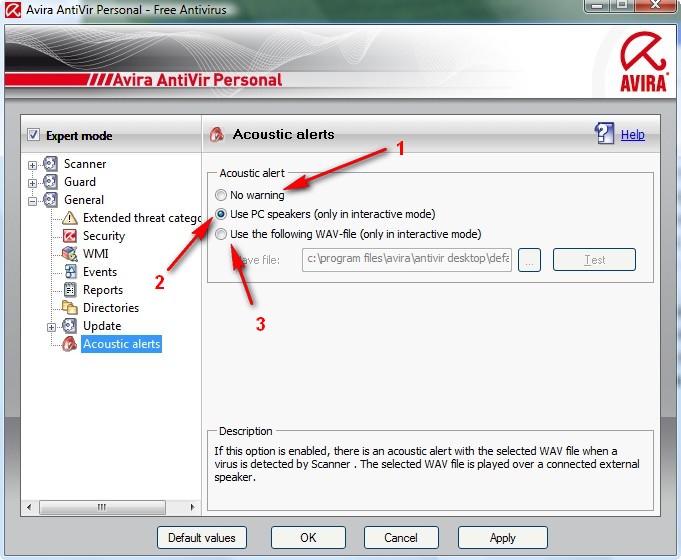Viewport: 681px width, 560px height.
Task: Click the Acoustic alerts header icon
Action: tap(217, 134)
